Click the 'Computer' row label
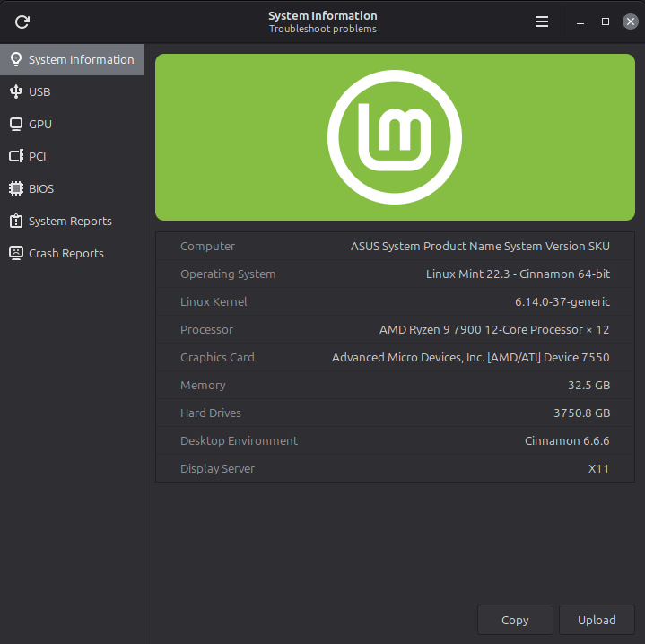The image size is (645, 644). pyautogui.click(x=208, y=246)
